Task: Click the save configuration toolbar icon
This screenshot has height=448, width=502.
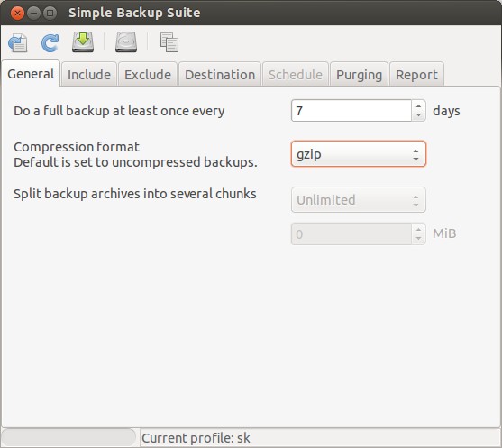Action: (18, 43)
